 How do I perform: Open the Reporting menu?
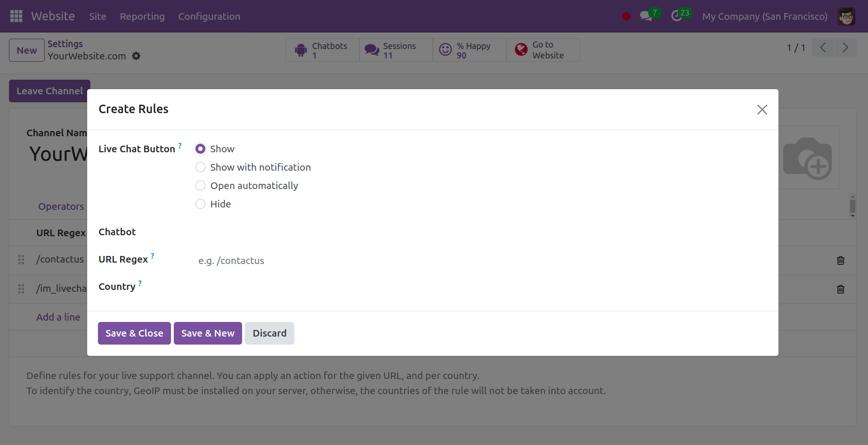click(142, 16)
